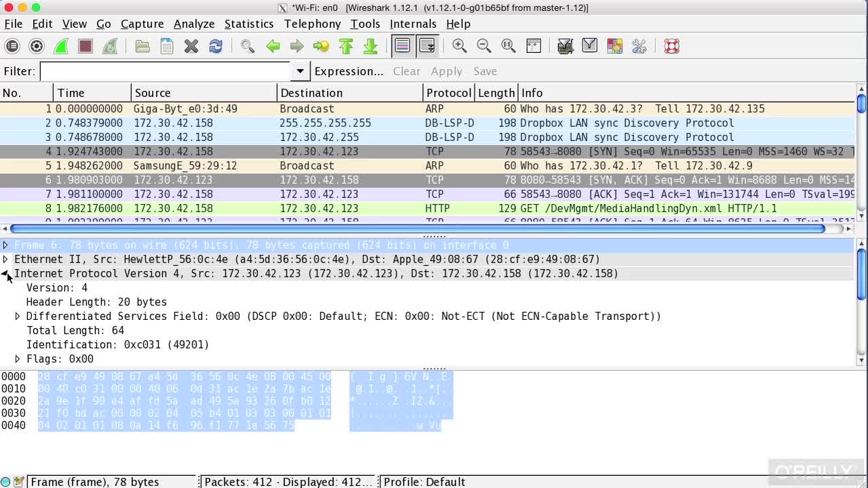Open coloring rules icon
Screen dimensions: 868x488
point(614,46)
